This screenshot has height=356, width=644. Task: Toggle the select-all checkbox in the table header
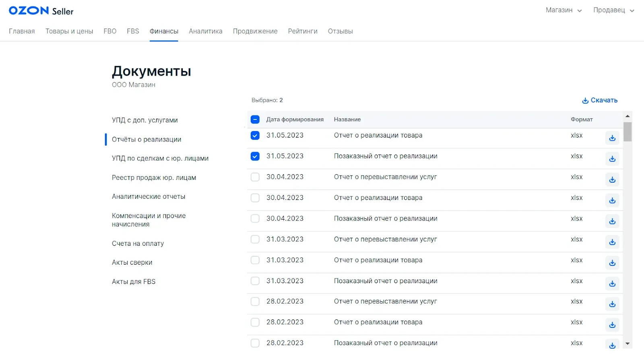click(255, 119)
